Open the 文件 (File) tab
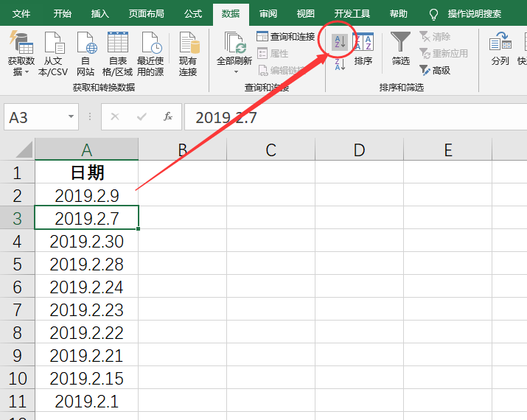Screen dimensions: 527x420 [x=21, y=14]
